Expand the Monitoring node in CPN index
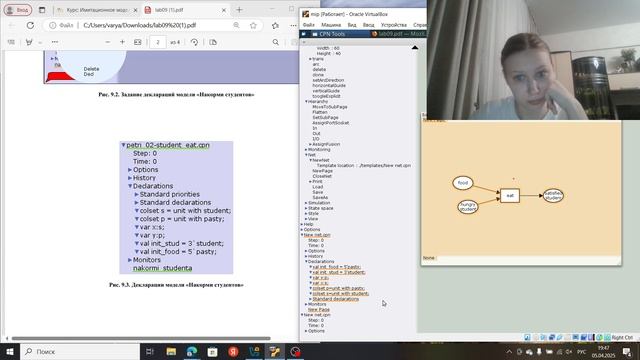This screenshot has width=640, height=360. [x=306, y=150]
